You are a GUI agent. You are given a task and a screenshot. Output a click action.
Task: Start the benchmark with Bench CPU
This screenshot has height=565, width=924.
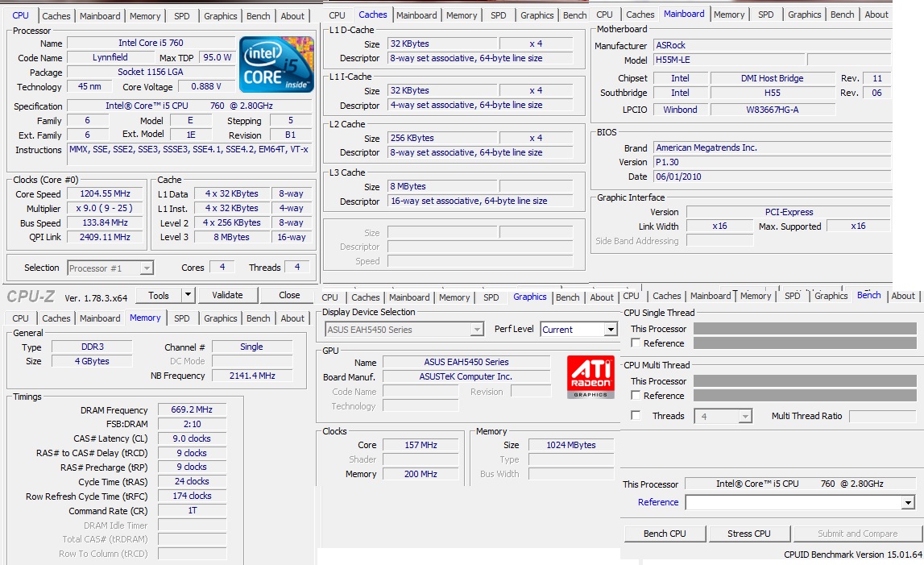tap(665, 534)
